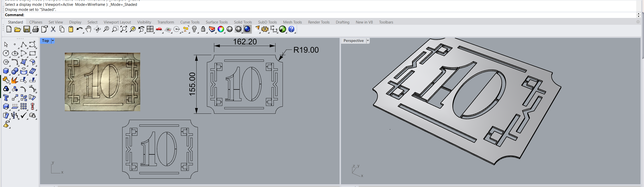Screen dimensions: 644x187
Task: Expand the Top viewport dropdown arrow
Action: pyautogui.click(x=53, y=41)
